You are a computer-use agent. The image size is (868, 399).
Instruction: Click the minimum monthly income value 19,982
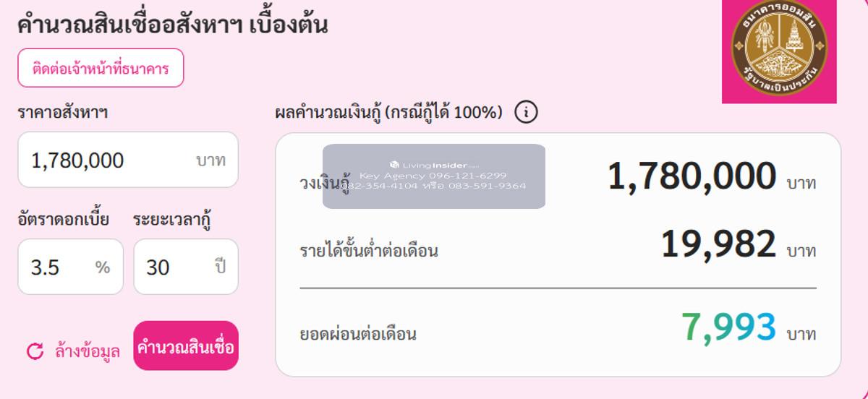click(x=718, y=244)
